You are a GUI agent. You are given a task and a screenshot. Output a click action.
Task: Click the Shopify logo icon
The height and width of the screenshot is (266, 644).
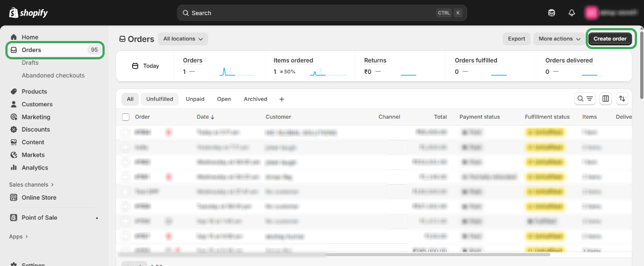tap(13, 12)
